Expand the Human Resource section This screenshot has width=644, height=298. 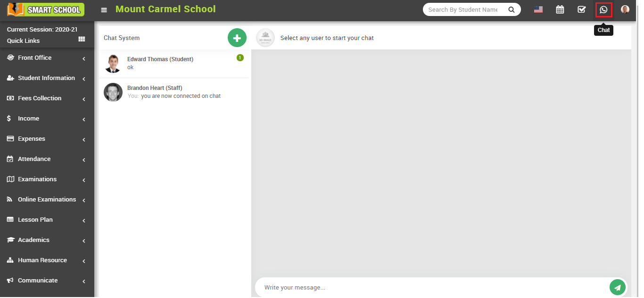tap(42, 260)
